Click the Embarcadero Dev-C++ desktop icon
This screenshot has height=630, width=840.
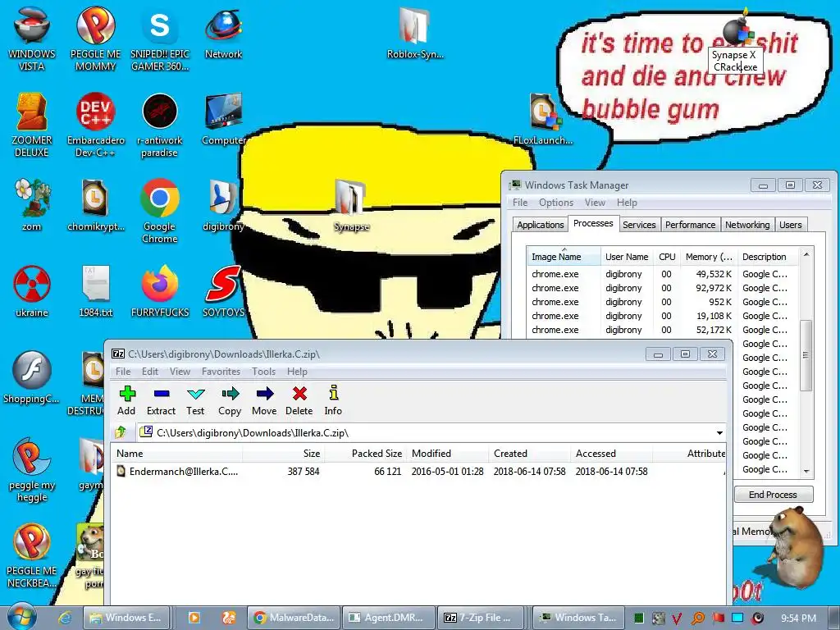(95, 126)
